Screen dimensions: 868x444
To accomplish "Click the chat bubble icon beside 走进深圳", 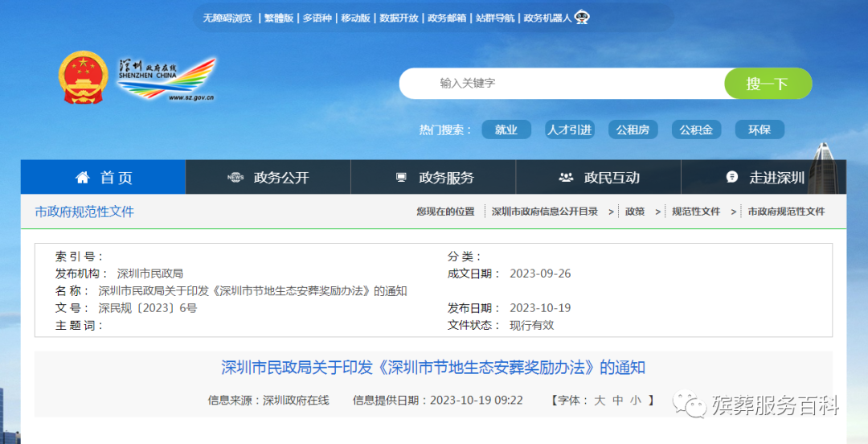I will pyautogui.click(x=731, y=178).
